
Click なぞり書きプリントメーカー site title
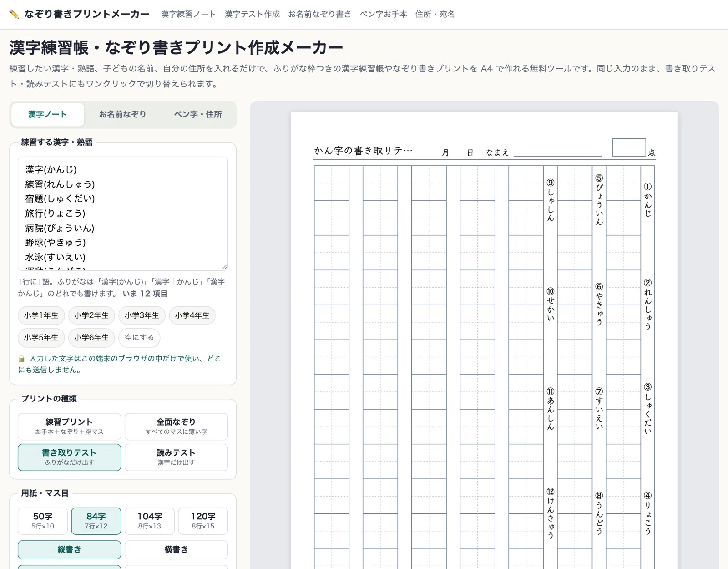tap(87, 14)
